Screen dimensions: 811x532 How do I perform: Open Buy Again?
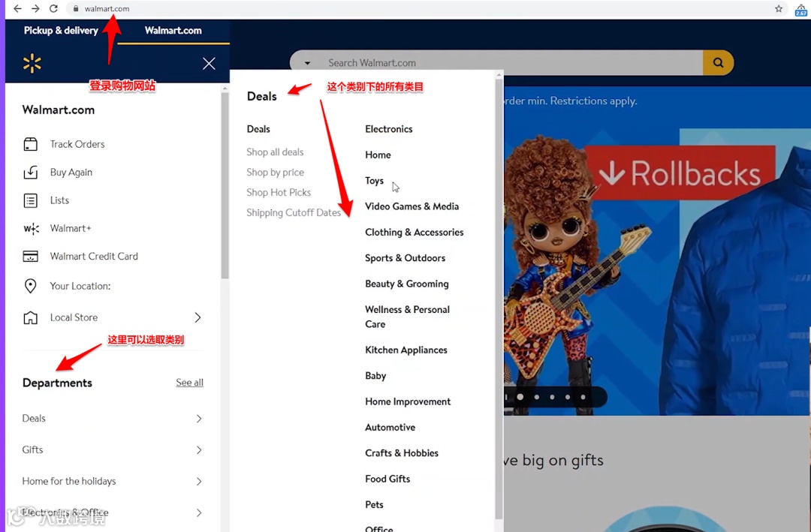pos(71,172)
